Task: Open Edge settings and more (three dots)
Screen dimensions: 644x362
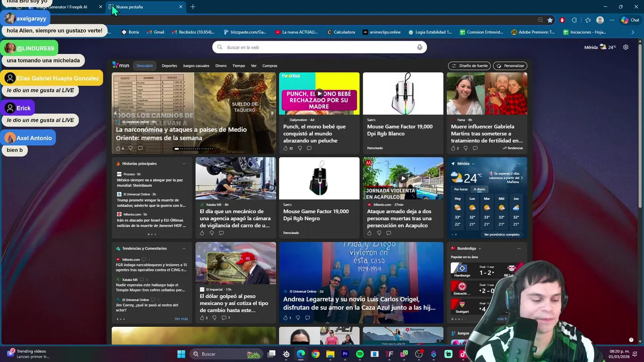Action: click(612, 20)
